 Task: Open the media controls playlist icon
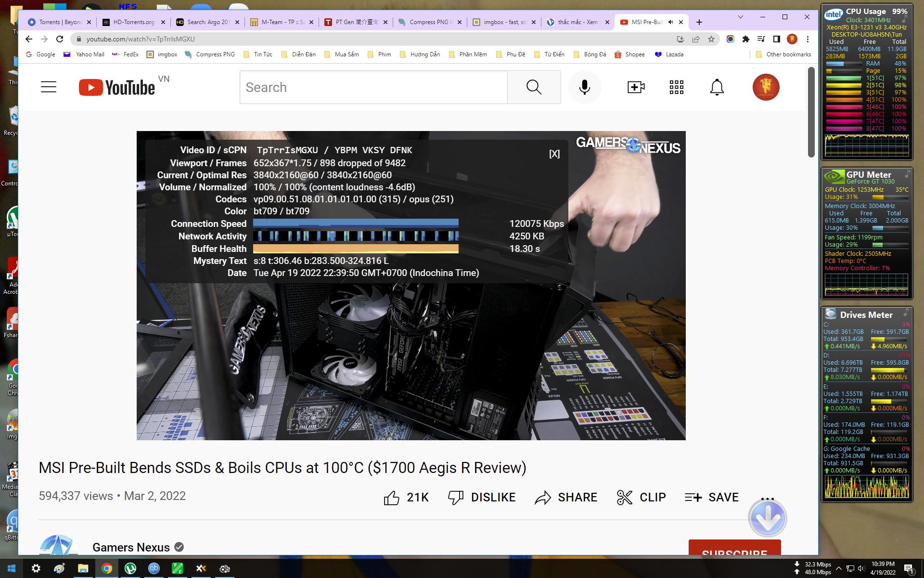pyautogui.click(x=761, y=39)
